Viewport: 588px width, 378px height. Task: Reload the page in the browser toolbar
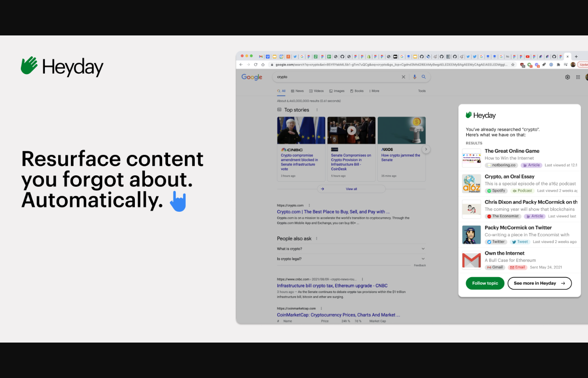[256, 65]
